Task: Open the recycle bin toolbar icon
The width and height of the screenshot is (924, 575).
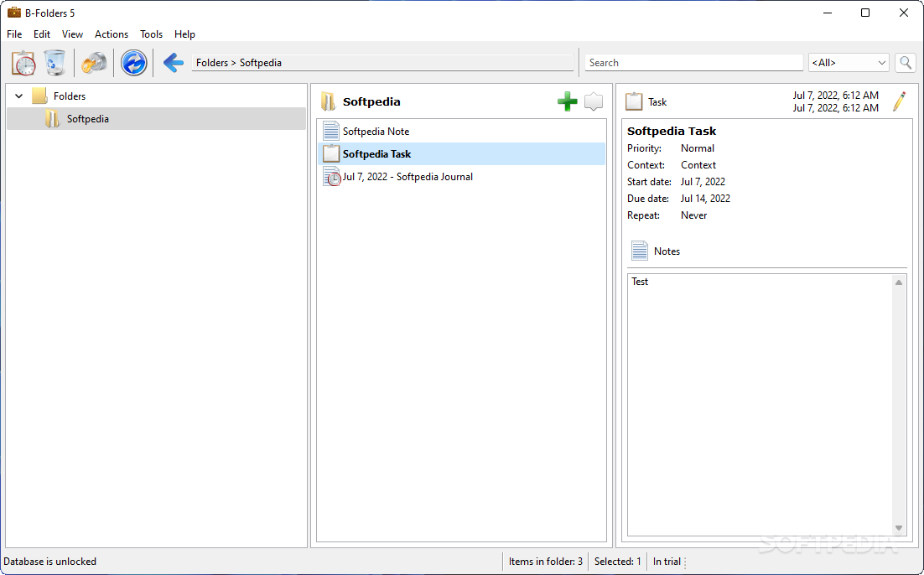Action: coord(55,63)
